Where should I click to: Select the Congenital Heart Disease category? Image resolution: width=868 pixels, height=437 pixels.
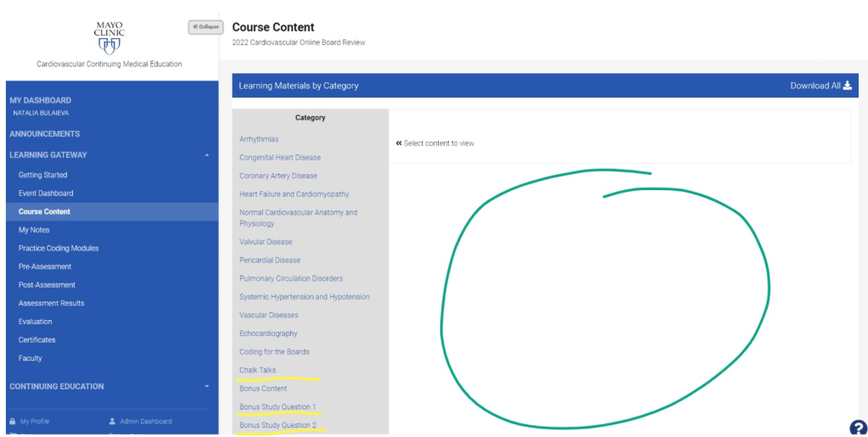coord(280,158)
